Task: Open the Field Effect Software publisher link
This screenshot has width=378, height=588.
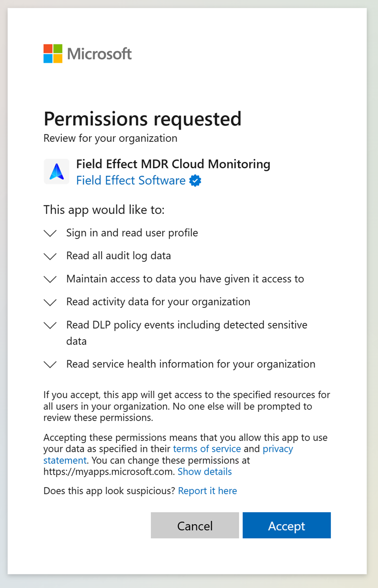Action: [x=131, y=180]
